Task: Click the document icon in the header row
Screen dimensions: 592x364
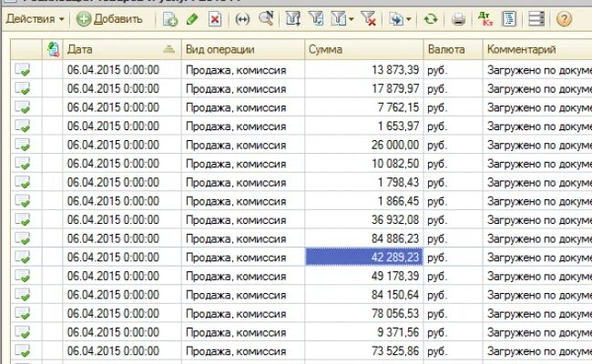Action: [x=53, y=49]
